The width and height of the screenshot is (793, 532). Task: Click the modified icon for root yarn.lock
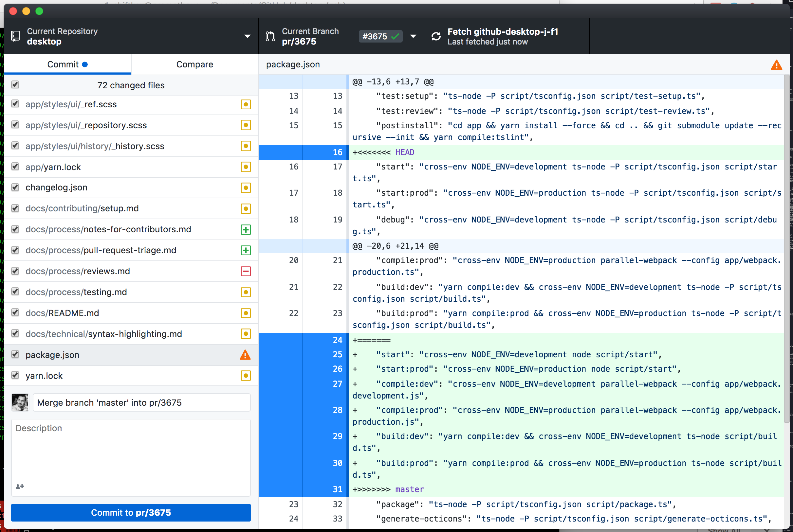[x=246, y=376]
